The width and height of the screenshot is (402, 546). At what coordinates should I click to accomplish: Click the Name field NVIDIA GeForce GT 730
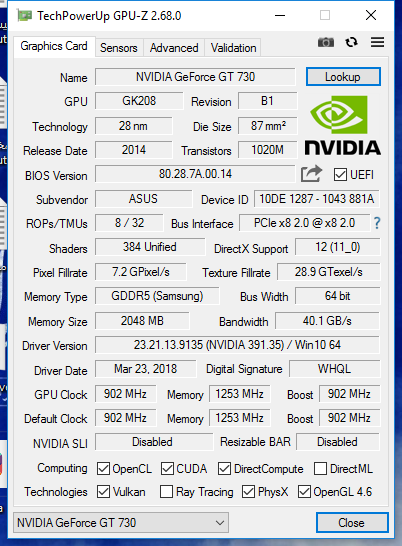pos(195,77)
